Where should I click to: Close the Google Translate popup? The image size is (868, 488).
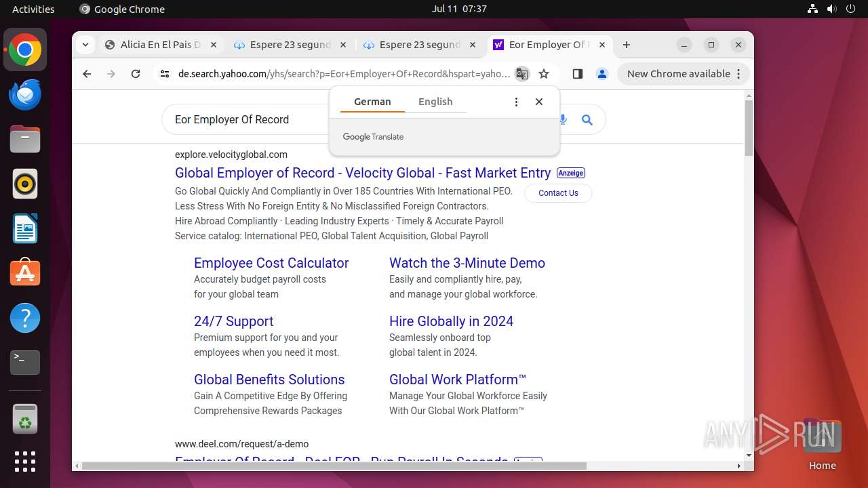[539, 102]
